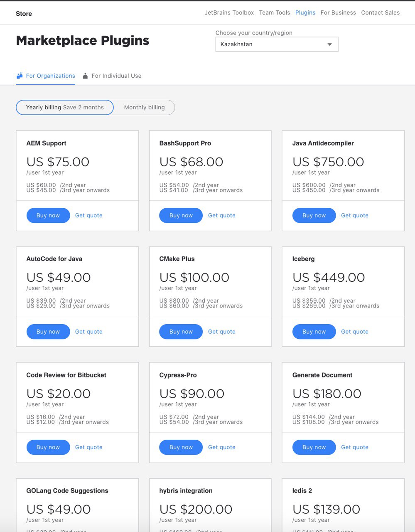The width and height of the screenshot is (415, 532).
Task: Click Buy now for AEM Support
Action: click(48, 215)
